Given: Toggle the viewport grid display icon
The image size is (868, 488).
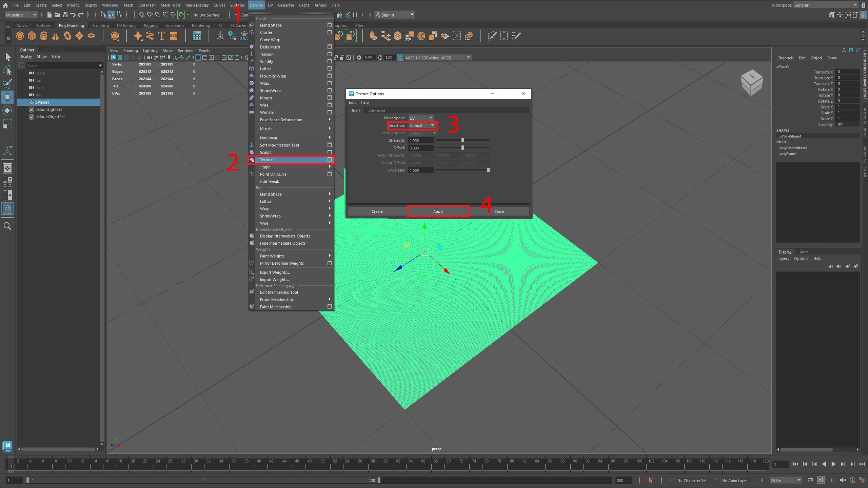Looking at the screenshot, I should pos(198,58).
